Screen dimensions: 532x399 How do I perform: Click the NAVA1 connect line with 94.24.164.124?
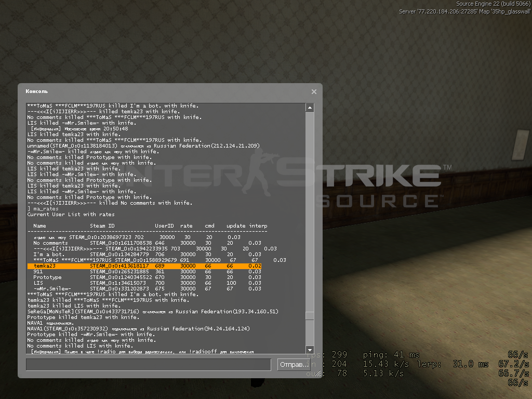pos(138,329)
